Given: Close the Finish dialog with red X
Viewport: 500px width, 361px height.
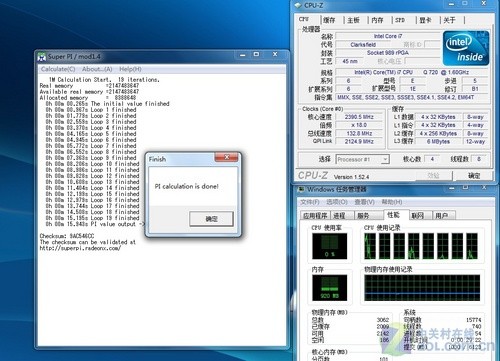Looking at the screenshot, I should click(227, 157).
